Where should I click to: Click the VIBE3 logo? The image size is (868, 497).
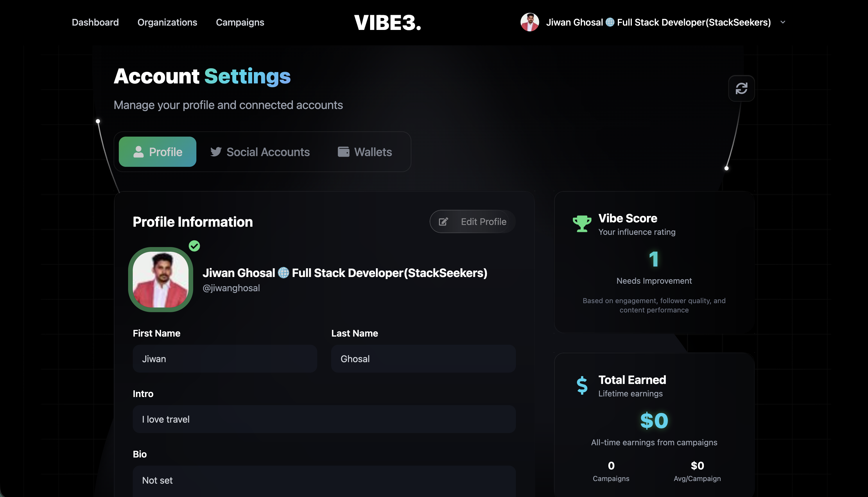(x=388, y=23)
